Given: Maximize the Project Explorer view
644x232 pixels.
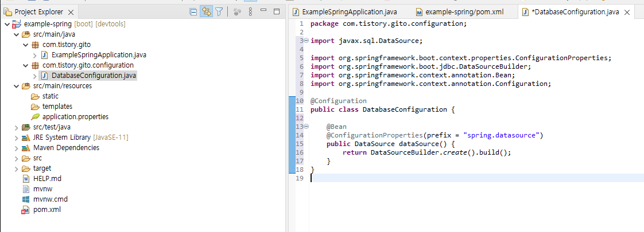Looking at the screenshot, I should 277,11.
